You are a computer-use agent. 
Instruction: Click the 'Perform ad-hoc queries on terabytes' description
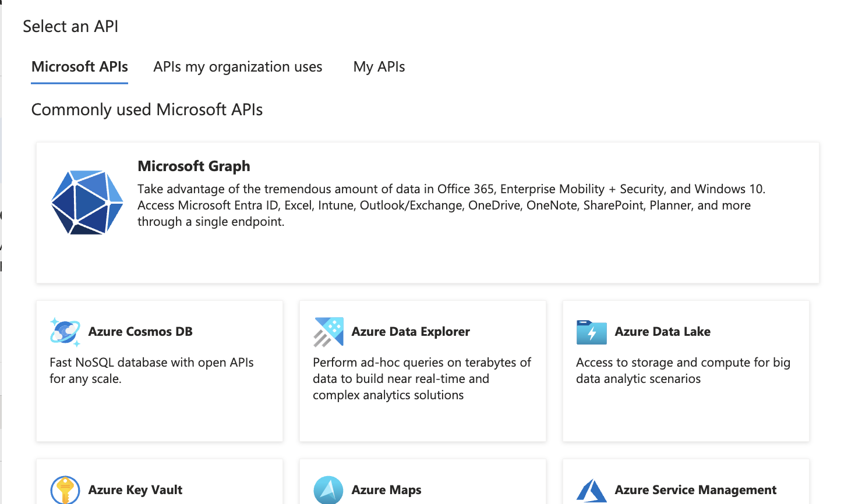pyautogui.click(x=422, y=379)
